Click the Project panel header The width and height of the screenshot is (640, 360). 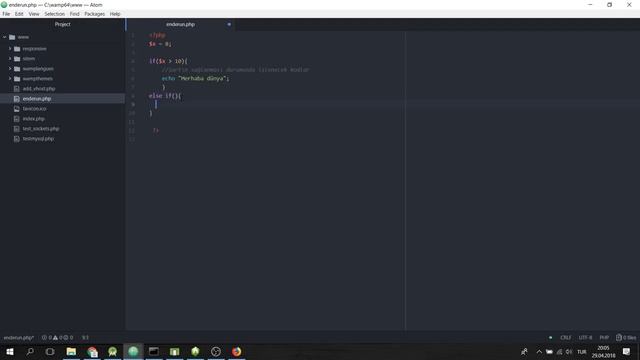click(62, 24)
